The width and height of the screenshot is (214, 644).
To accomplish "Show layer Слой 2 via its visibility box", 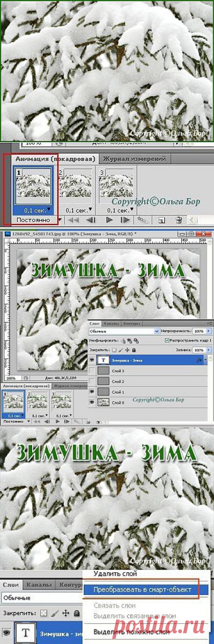I will [92, 381].
